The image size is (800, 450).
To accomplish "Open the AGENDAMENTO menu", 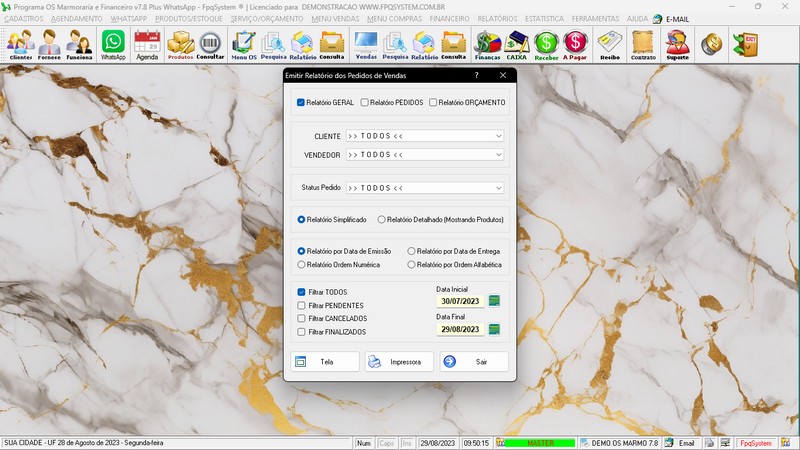I will point(77,19).
